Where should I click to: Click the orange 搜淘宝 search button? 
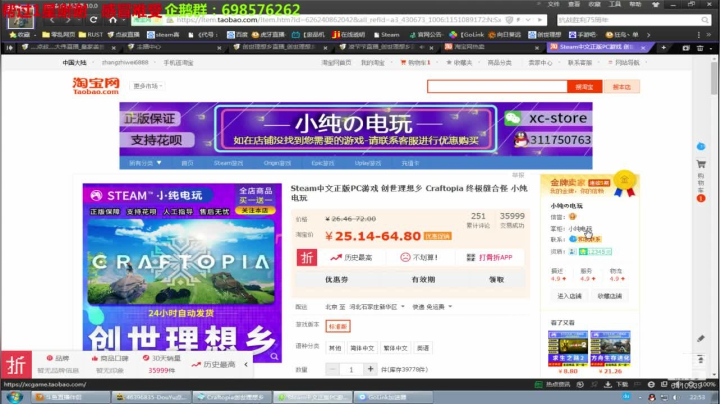pyautogui.click(x=585, y=87)
